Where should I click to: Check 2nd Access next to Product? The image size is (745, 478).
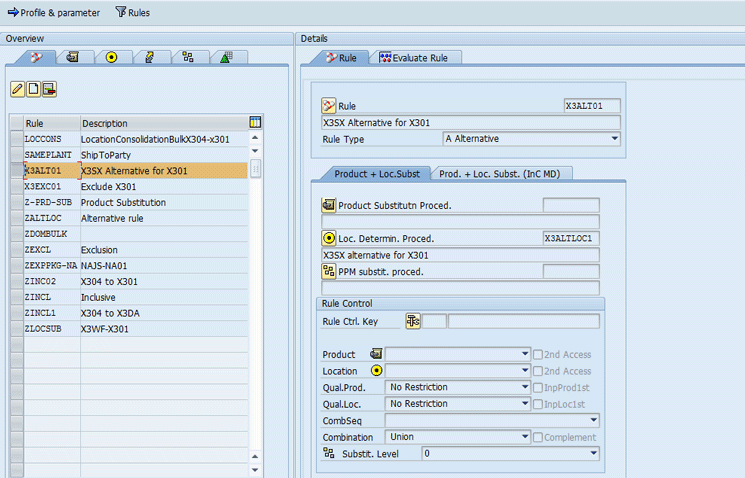coord(538,354)
